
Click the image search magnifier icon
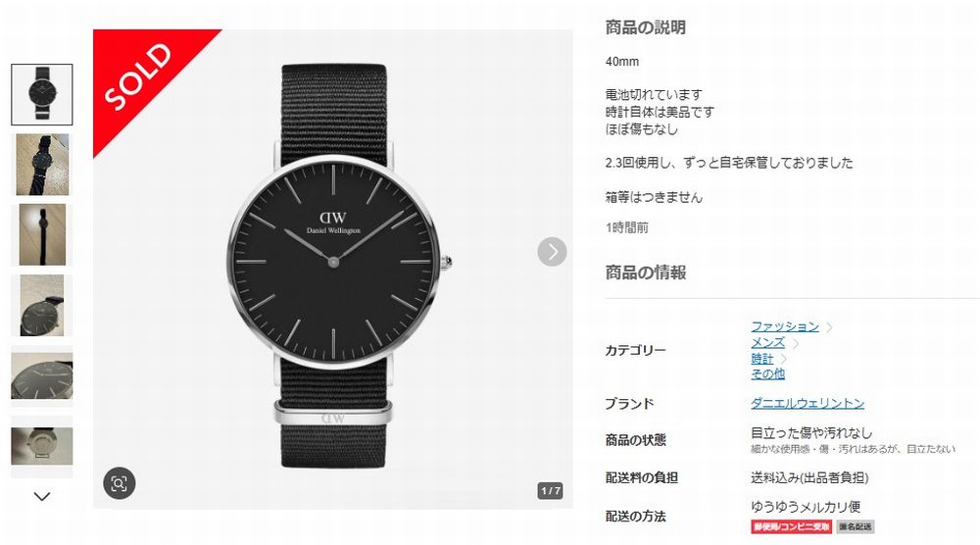(119, 483)
